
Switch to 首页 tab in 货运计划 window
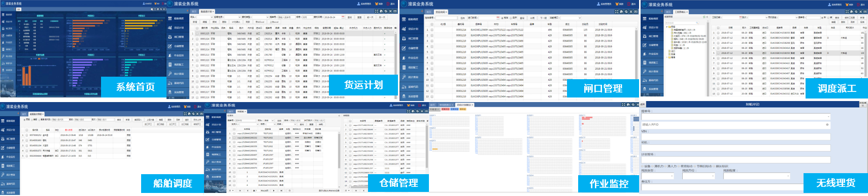click(x=194, y=12)
